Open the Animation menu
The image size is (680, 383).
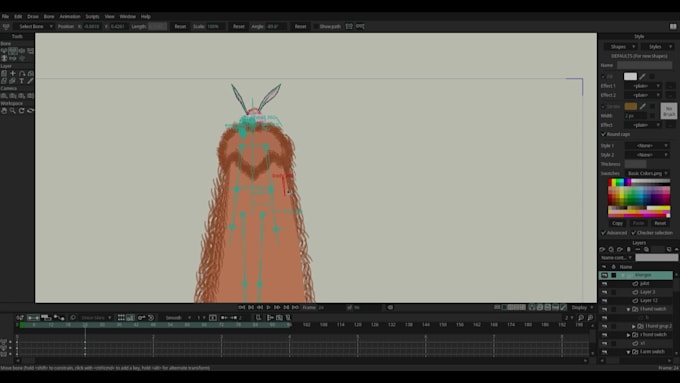click(70, 16)
